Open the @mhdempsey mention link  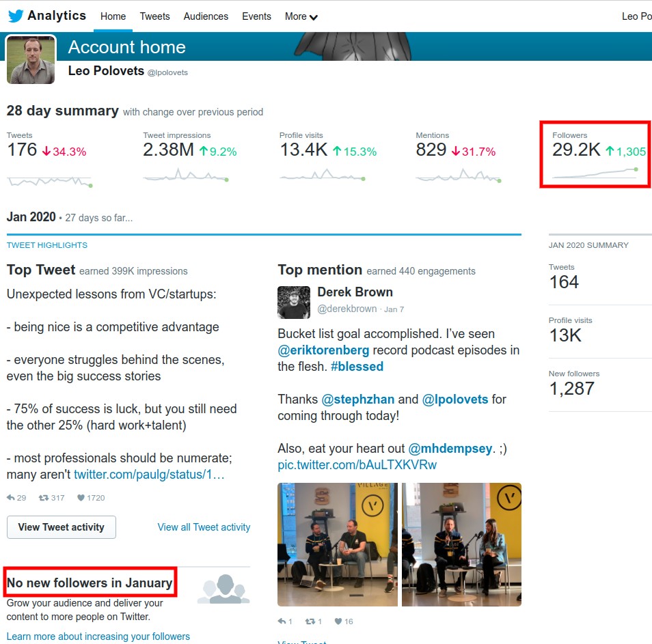point(450,449)
